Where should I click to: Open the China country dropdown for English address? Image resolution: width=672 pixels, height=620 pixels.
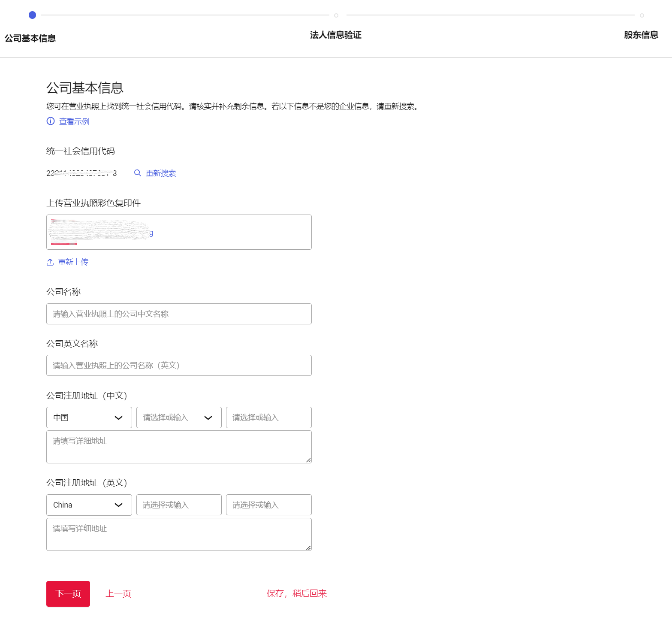coord(89,505)
